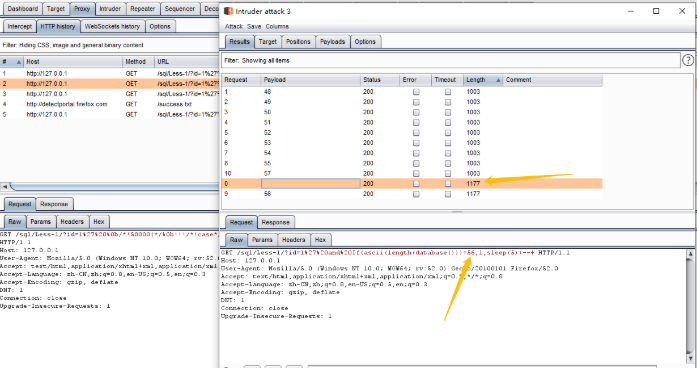This screenshot has height=372, width=697.
Task: Open the Proxy Options sub-tab
Action: click(x=160, y=27)
